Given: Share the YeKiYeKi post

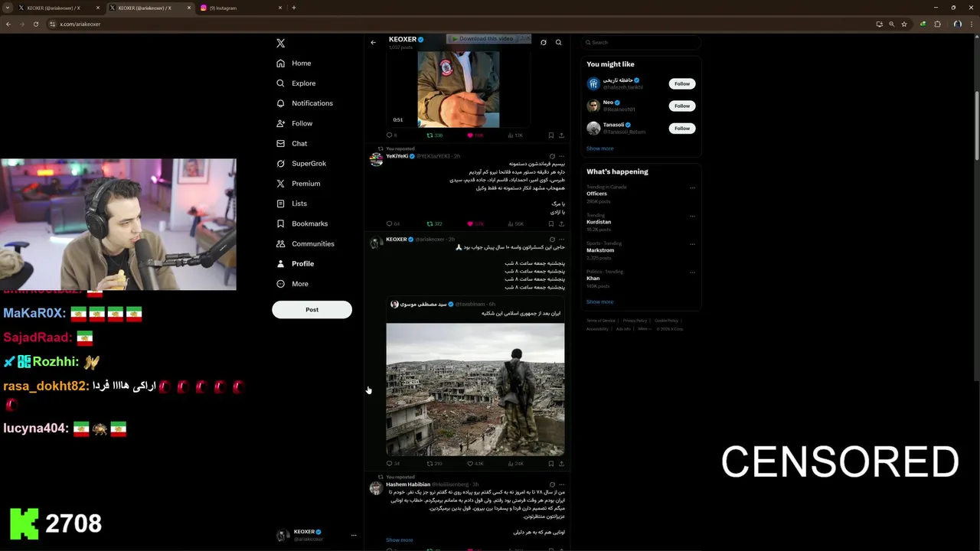Looking at the screenshot, I should tap(561, 224).
